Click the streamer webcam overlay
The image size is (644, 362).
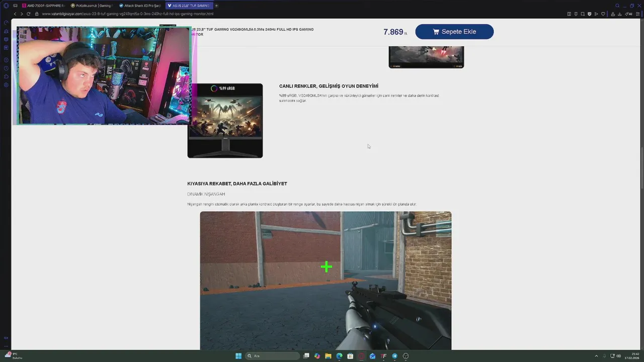point(104,75)
